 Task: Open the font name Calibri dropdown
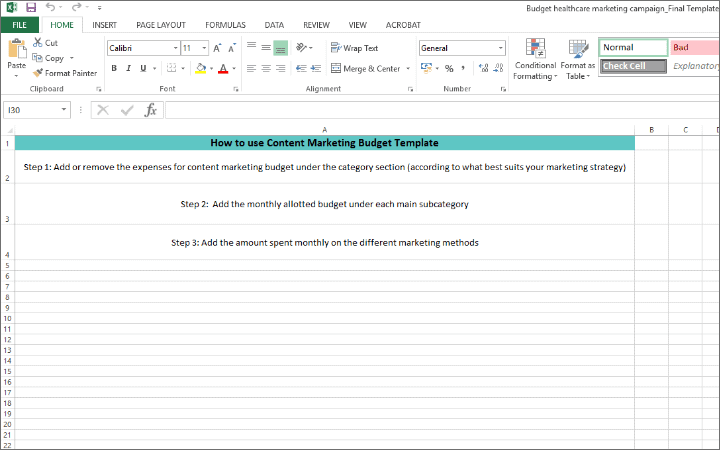coord(175,48)
